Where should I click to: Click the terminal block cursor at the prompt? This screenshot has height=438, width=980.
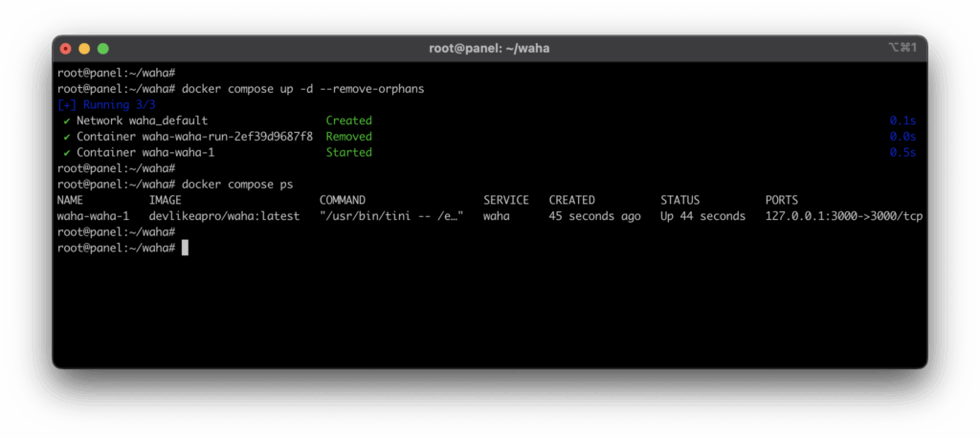[x=185, y=248]
